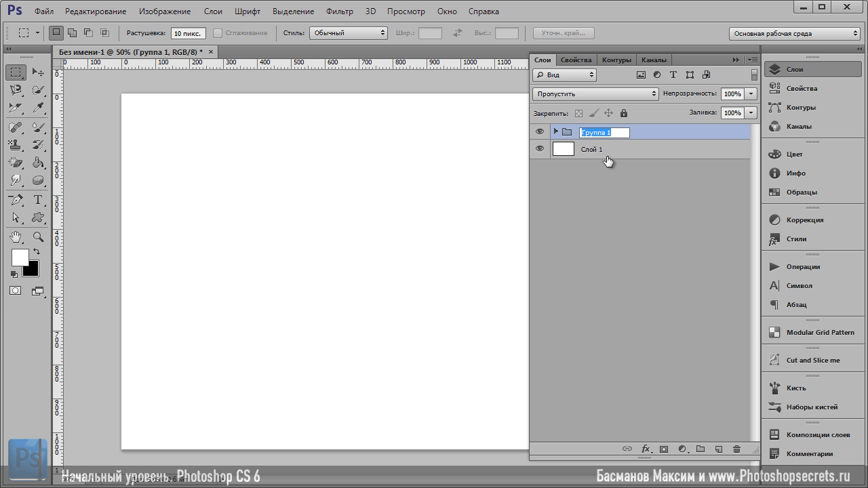Select the Path Selection tool
This screenshot has height=488, width=868.
pyautogui.click(x=16, y=218)
